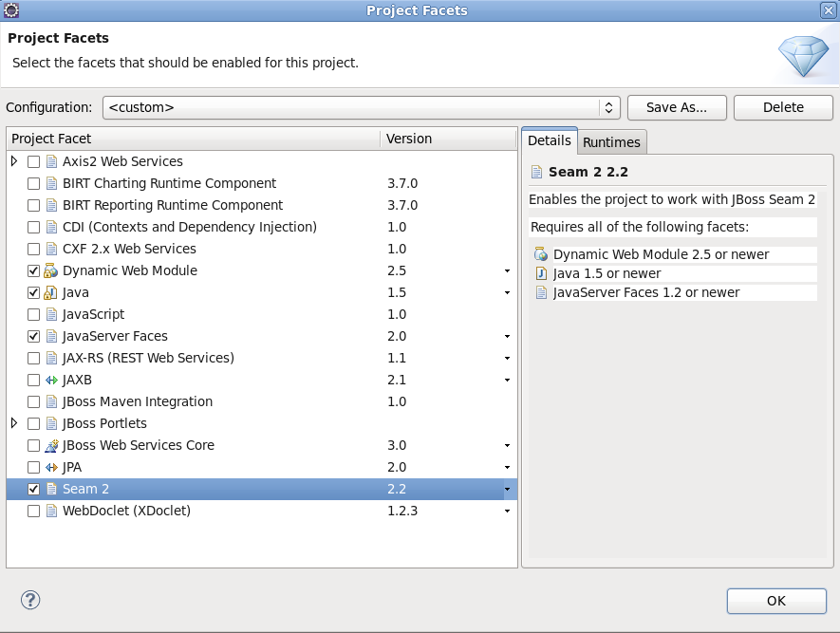This screenshot has width=840, height=633.
Task: Uncheck the JavaServer Faces facet
Action: (x=34, y=337)
